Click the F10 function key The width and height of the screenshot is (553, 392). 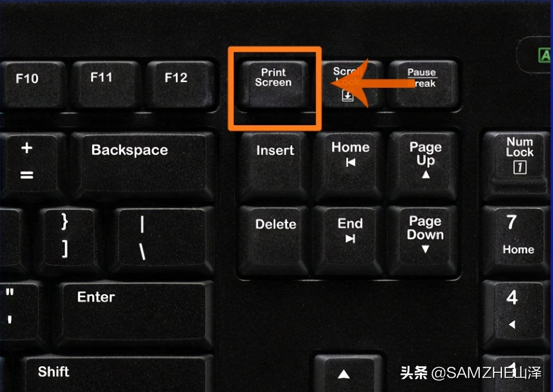pyautogui.click(x=31, y=85)
